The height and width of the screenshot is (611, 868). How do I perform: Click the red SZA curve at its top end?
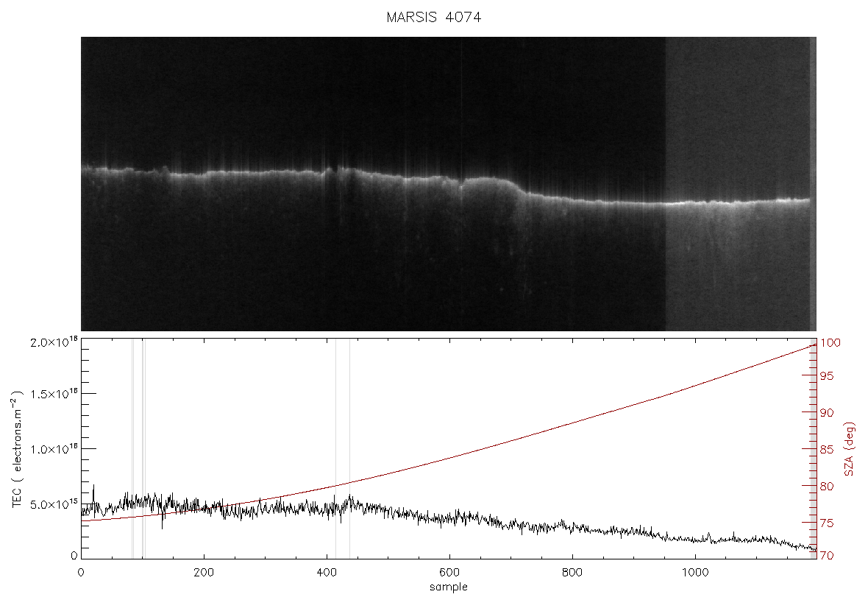[x=813, y=345]
